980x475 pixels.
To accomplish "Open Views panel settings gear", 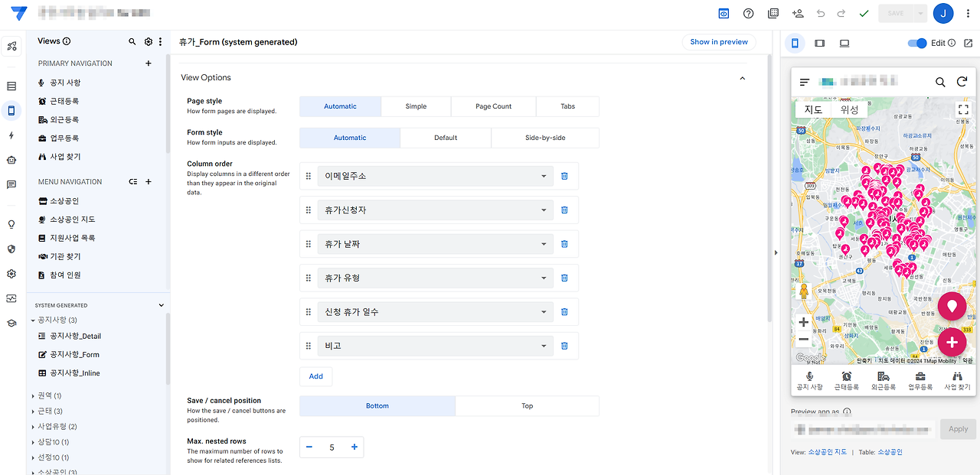I will click(x=149, y=41).
